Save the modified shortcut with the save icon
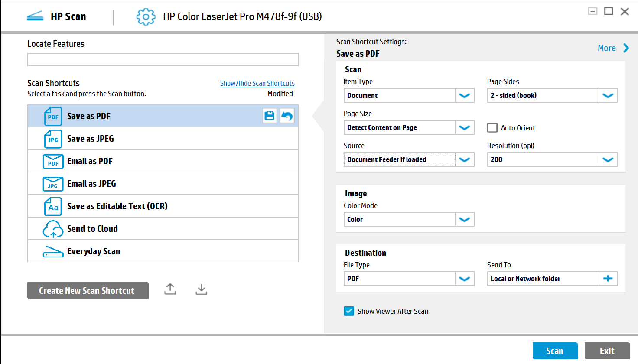 [x=269, y=115]
